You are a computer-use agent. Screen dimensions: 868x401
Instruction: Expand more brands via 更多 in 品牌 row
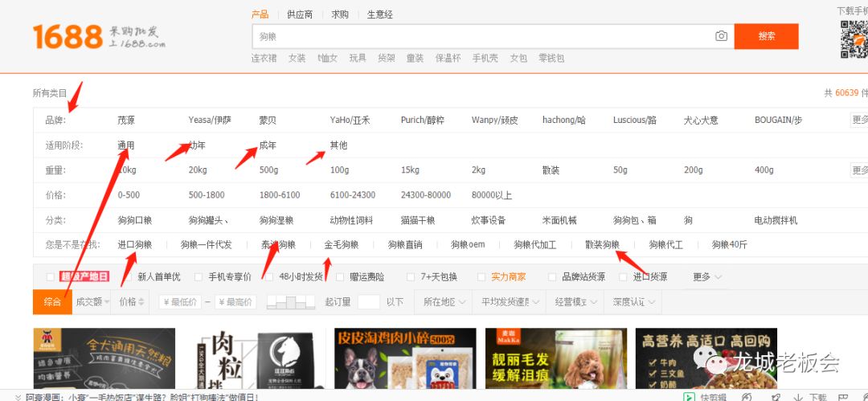click(x=860, y=120)
